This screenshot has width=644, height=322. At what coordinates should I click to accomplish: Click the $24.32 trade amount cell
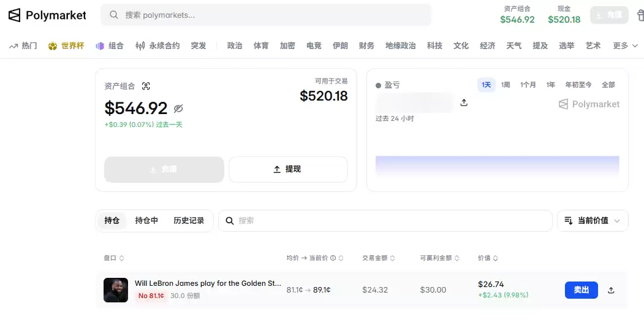tap(375, 290)
